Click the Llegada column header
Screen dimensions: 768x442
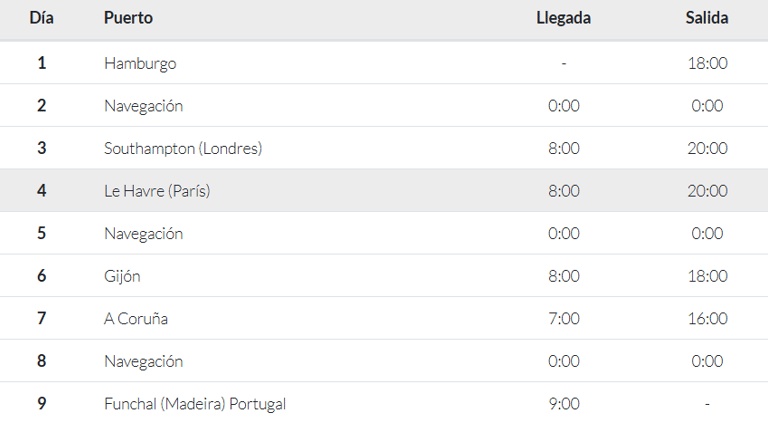tap(563, 18)
